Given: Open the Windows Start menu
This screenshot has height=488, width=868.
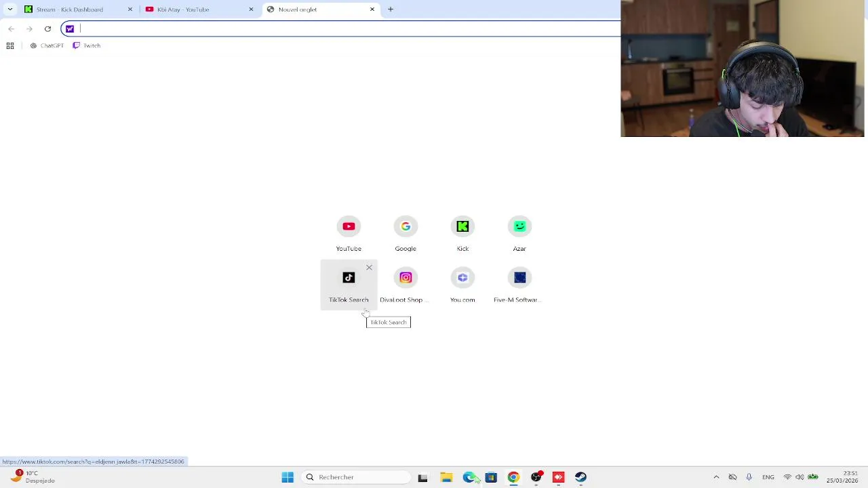Looking at the screenshot, I should (288, 477).
